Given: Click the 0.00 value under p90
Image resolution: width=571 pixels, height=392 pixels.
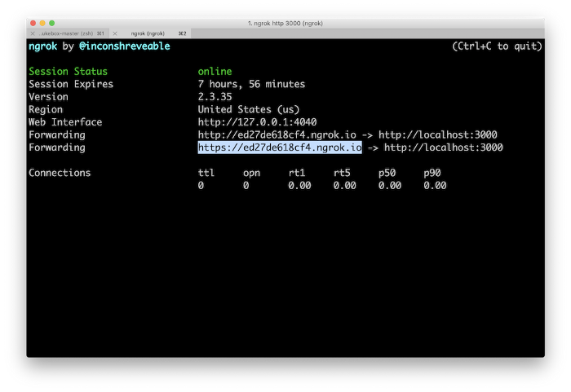Looking at the screenshot, I should point(435,186).
